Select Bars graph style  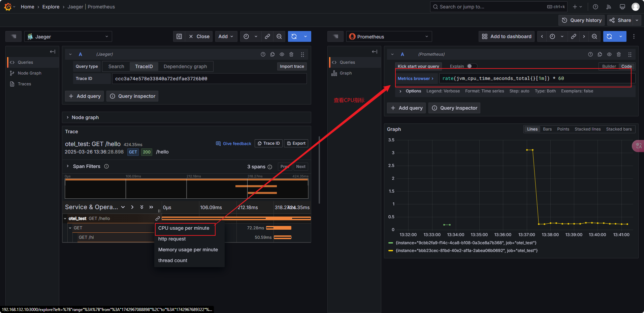[547, 129]
